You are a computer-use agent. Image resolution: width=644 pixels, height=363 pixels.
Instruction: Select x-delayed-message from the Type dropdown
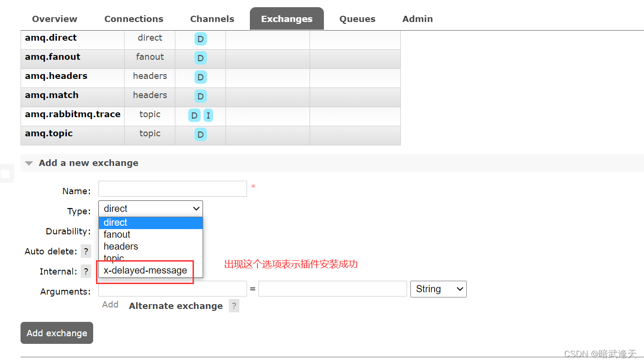click(145, 270)
